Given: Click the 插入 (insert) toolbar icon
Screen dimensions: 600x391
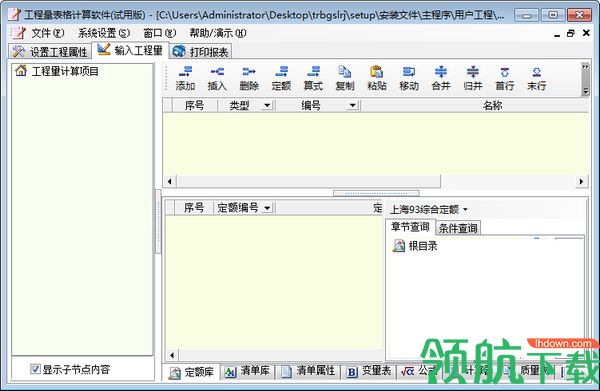Looking at the screenshot, I should pyautogui.click(x=217, y=78).
